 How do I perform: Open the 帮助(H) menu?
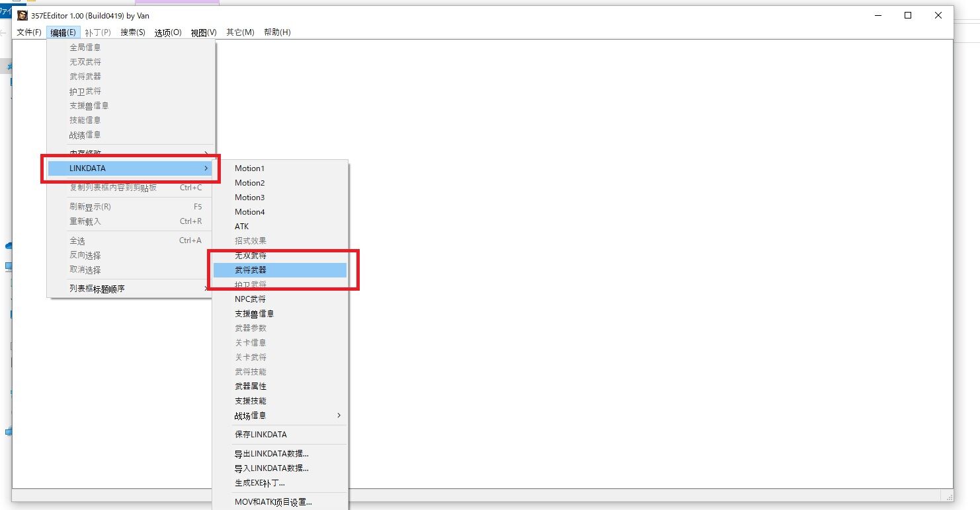277,32
